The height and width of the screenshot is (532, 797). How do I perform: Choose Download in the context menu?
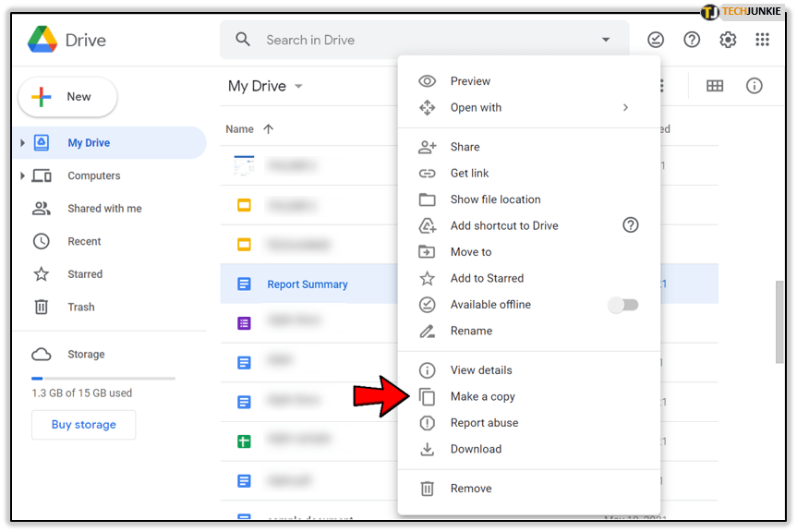pos(476,449)
